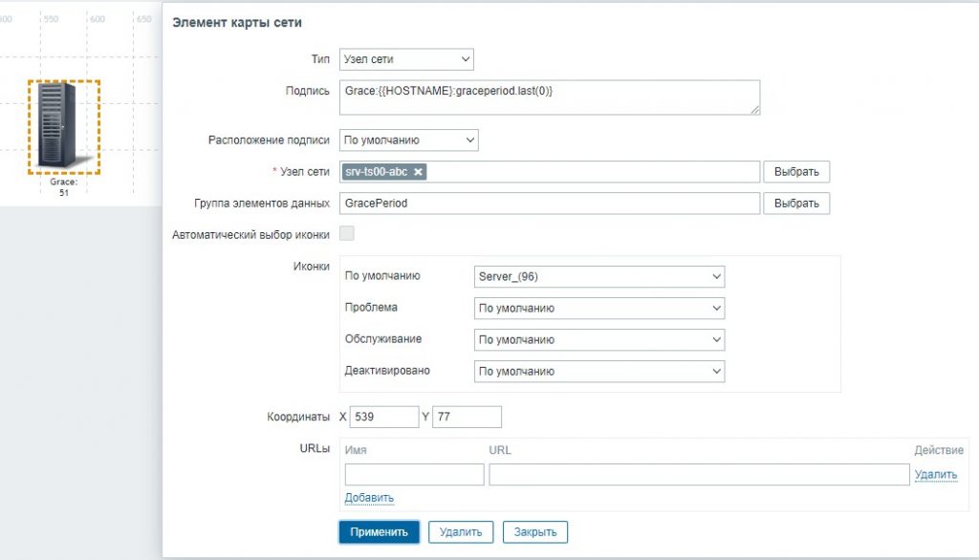The image size is (979, 560).
Task: Remove srv-ts00-abc host tag with x
Action: [x=419, y=172]
